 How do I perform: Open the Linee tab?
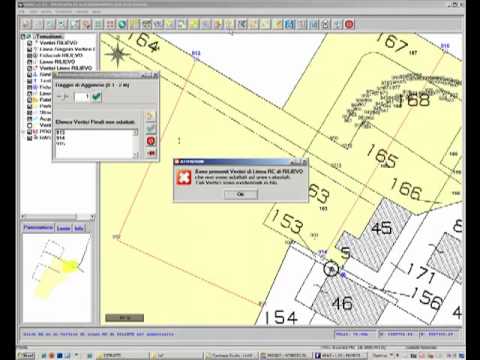[63, 228]
